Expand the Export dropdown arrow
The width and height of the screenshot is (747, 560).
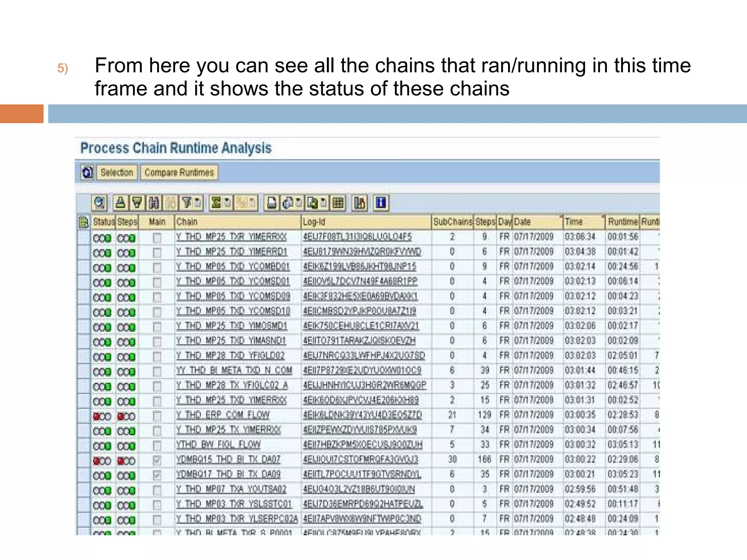click(x=323, y=203)
